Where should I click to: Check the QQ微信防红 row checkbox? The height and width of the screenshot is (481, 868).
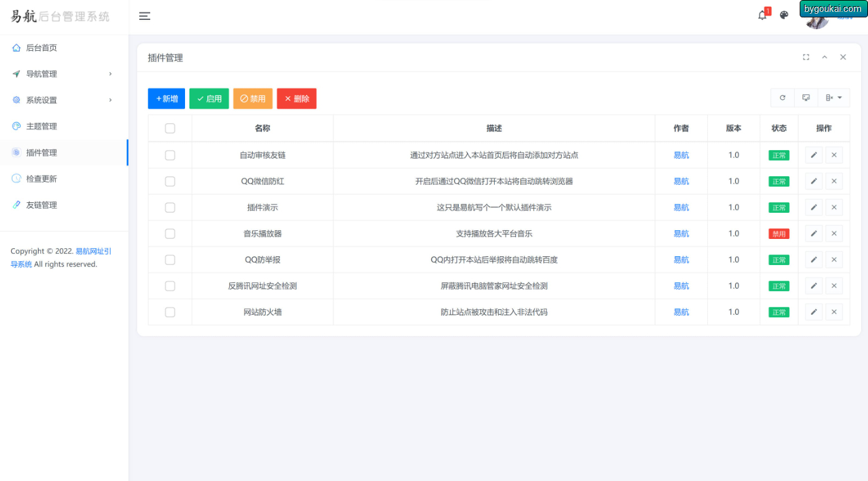pyautogui.click(x=170, y=181)
